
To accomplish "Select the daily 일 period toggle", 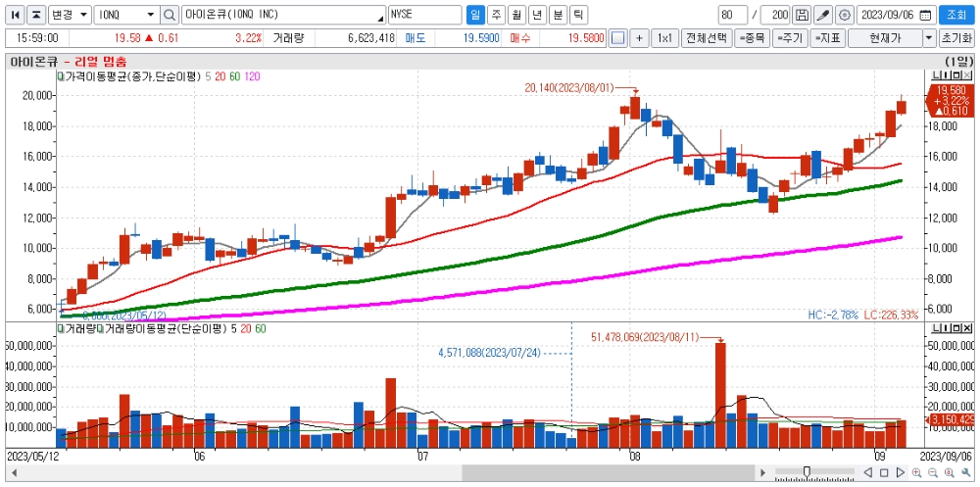I will coord(475,15).
